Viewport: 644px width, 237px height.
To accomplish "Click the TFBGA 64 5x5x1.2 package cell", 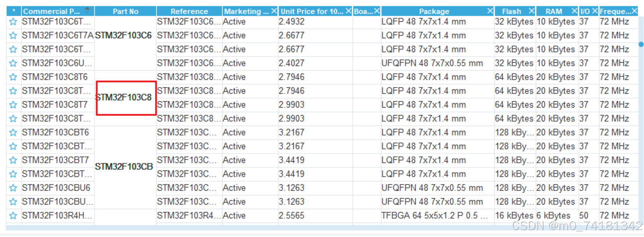I will tap(438, 215).
